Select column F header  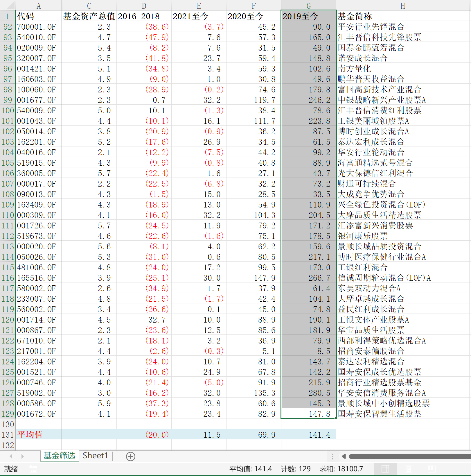(254, 6)
